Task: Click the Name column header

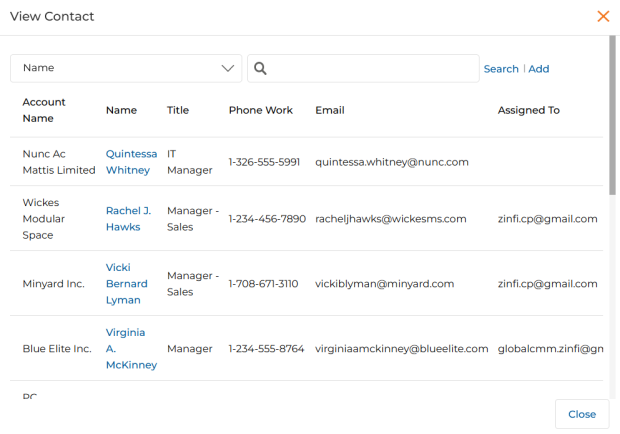Action: tap(121, 110)
